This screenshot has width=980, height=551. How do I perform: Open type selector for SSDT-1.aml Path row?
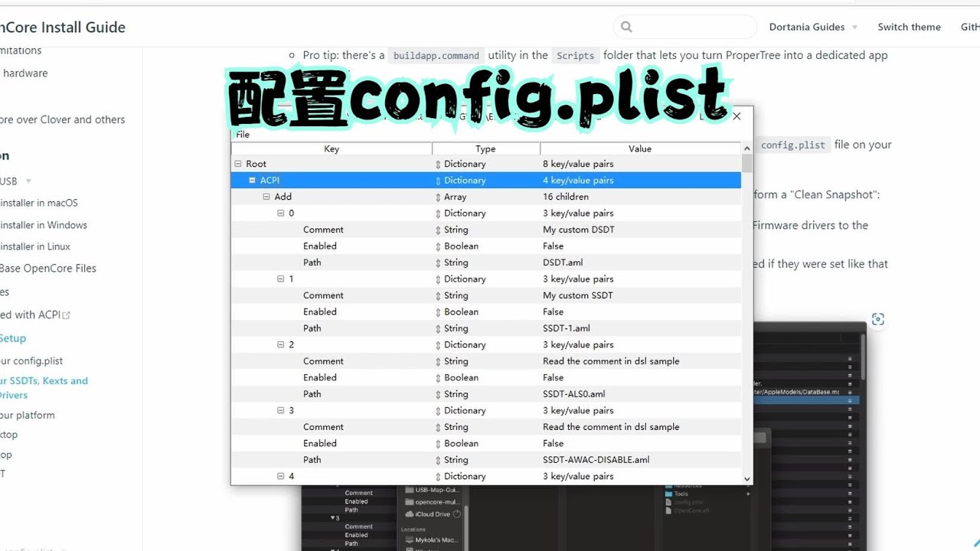pyautogui.click(x=439, y=328)
